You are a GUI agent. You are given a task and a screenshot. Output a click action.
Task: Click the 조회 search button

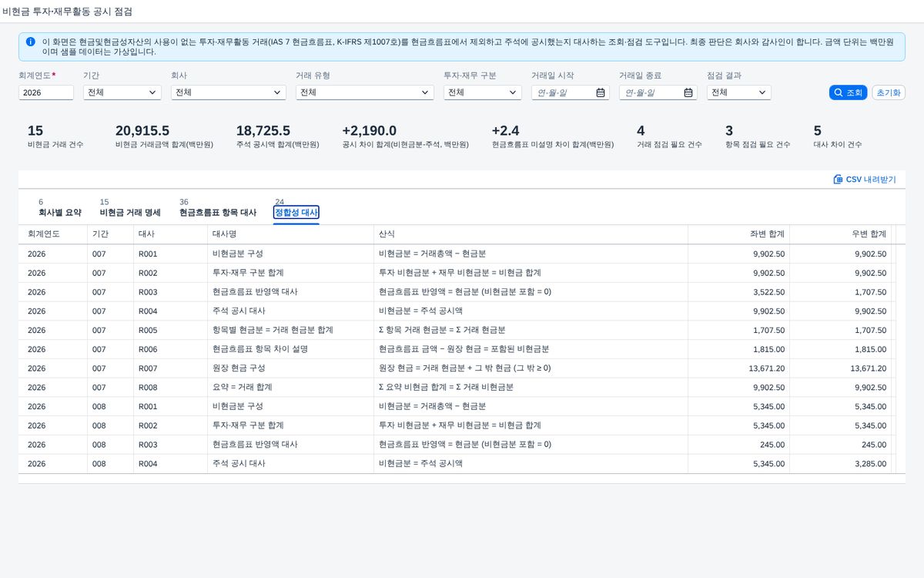pos(848,92)
